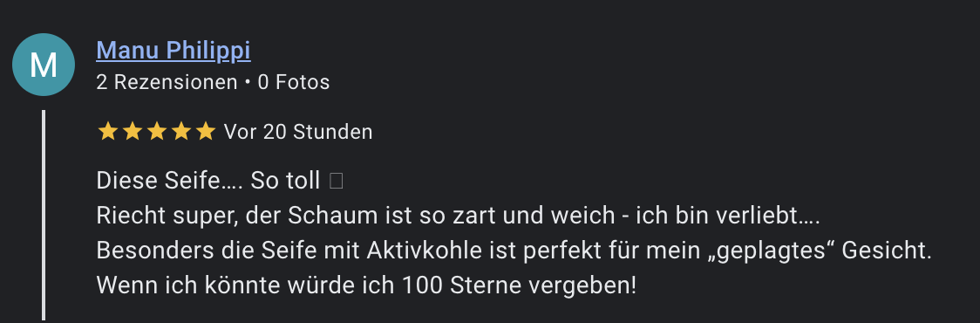Image resolution: width=980 pixels, height=323 pixels.
Task: Select the third star in the rating
Action: pos(156,132)
